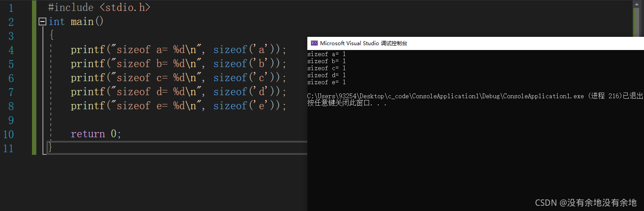Click the printf line for sizeof e
644x211 pixels.
click(x=179, y=106)
